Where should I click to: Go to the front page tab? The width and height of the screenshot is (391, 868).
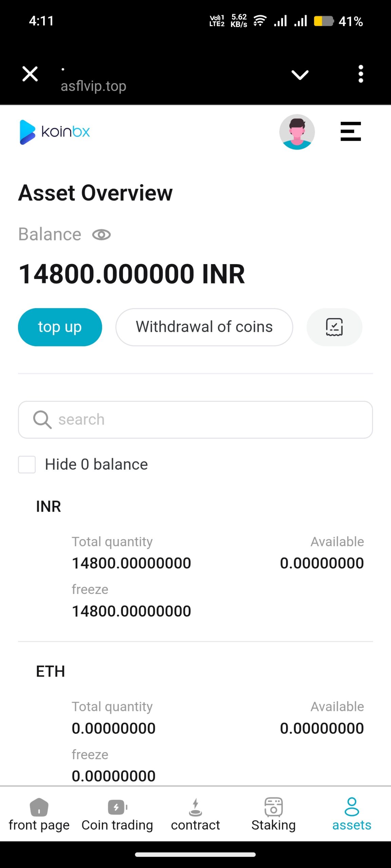pos(39,814)
